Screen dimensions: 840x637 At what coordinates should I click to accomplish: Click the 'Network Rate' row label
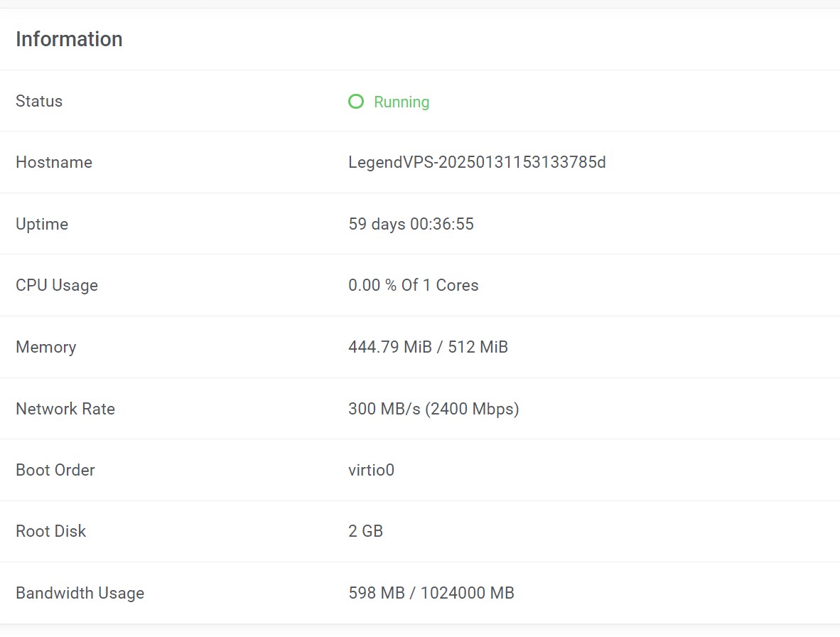pyautogui.click(x=65, y=409)
